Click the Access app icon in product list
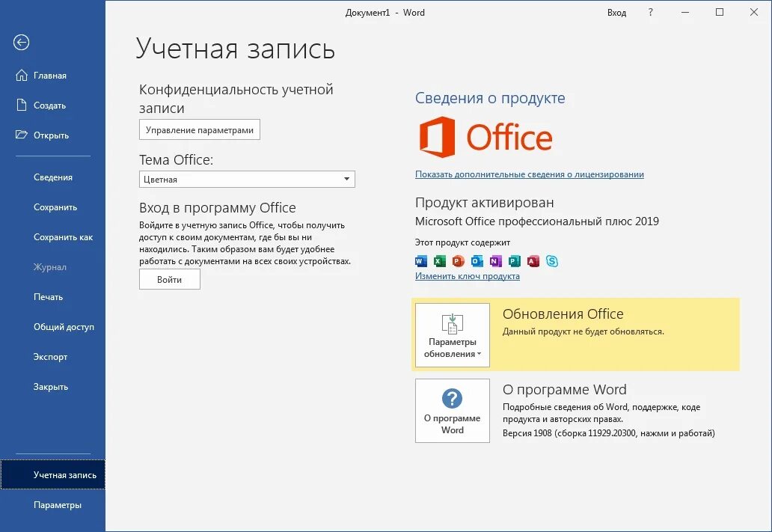 pos(533,261)
